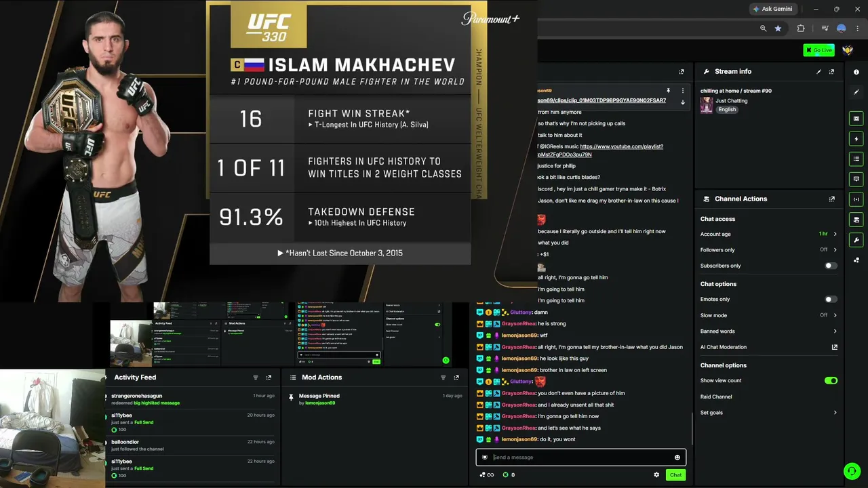
Task: Click 'Message Pinned' entry in Mod Actions
Action: pos(319,396)
